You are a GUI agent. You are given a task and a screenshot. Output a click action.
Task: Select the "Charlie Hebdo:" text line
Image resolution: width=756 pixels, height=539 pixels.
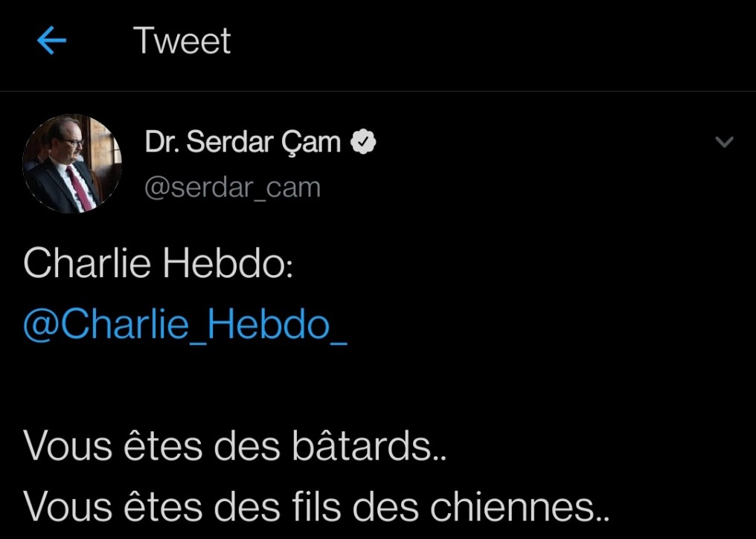pyautogui.click(x=158, y=264)
